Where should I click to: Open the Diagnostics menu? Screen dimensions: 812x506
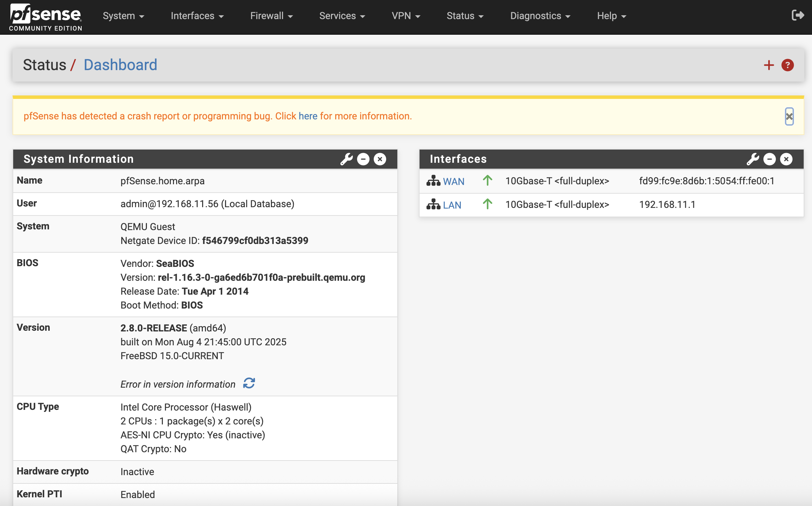(x=540, y=16)
